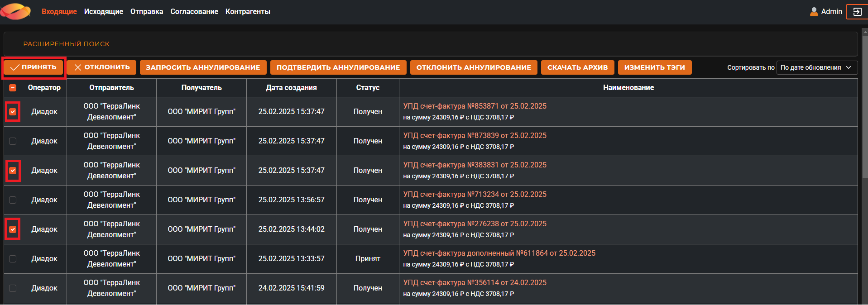Viewport: 868px width, 305px height.
Task: Click Подтвердить аннулирование button
Action: click(338, 67)
